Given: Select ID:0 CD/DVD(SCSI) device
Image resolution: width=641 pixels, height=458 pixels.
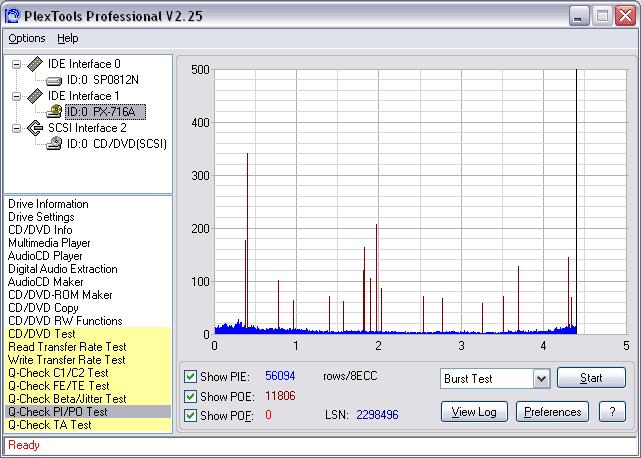Looking at the screenshot, I should [x=117, y=144].
